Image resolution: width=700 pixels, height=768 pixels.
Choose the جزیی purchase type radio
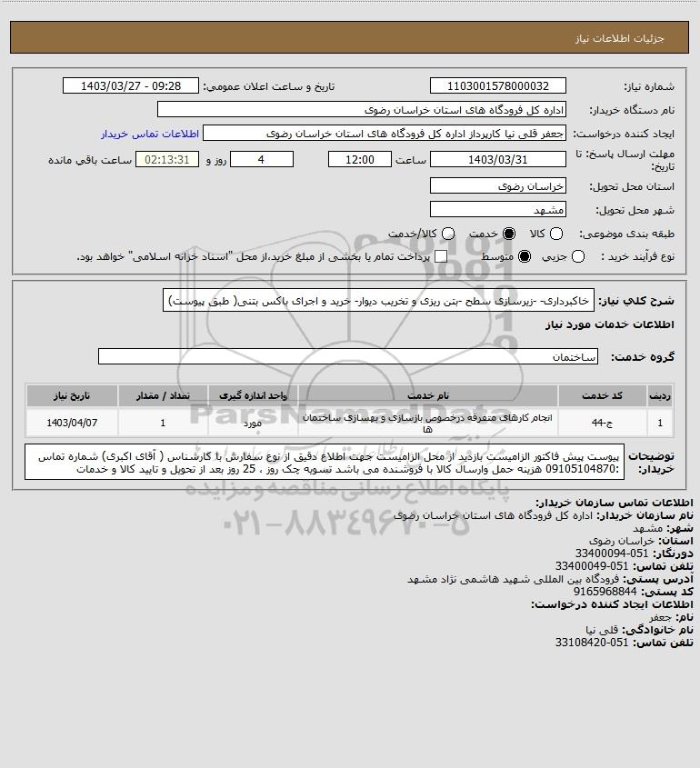578,256
